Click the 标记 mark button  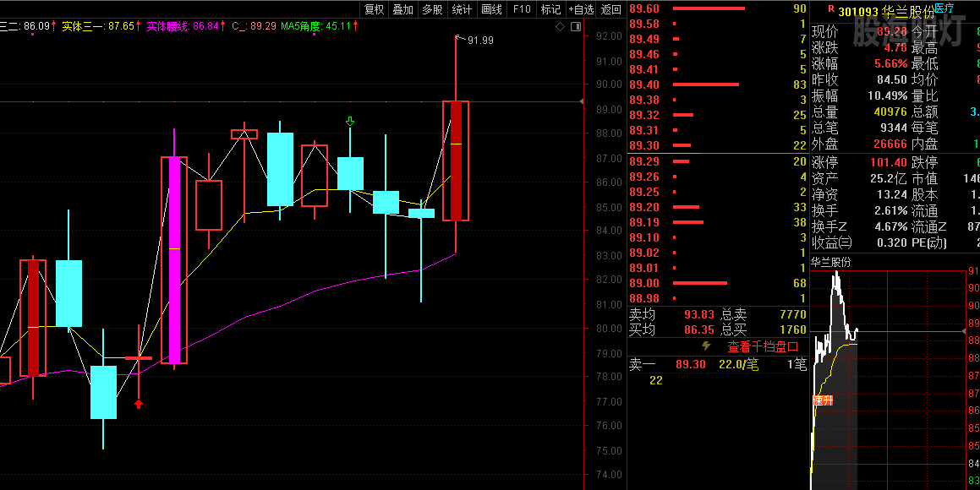click(x=550, y=9)
